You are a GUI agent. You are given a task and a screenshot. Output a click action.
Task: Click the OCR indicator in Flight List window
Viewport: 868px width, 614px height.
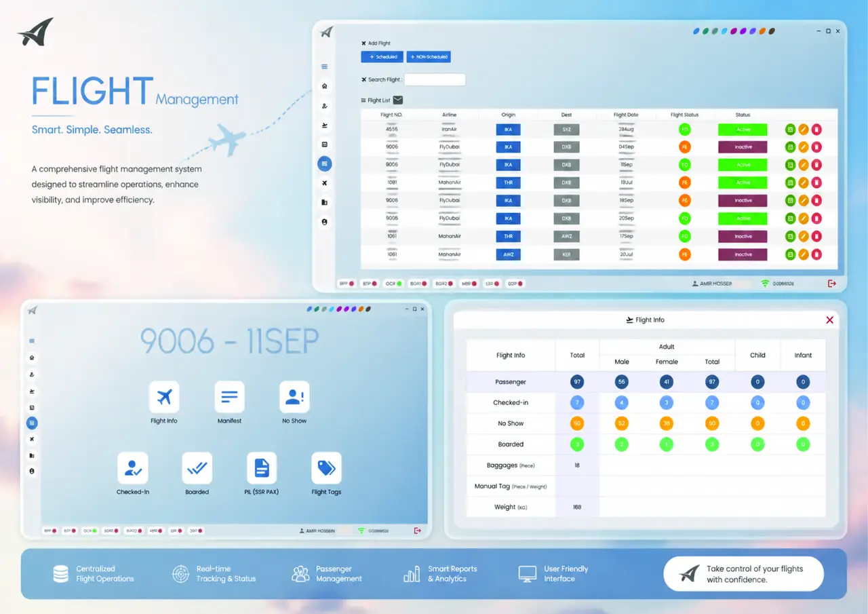point(393,284)
